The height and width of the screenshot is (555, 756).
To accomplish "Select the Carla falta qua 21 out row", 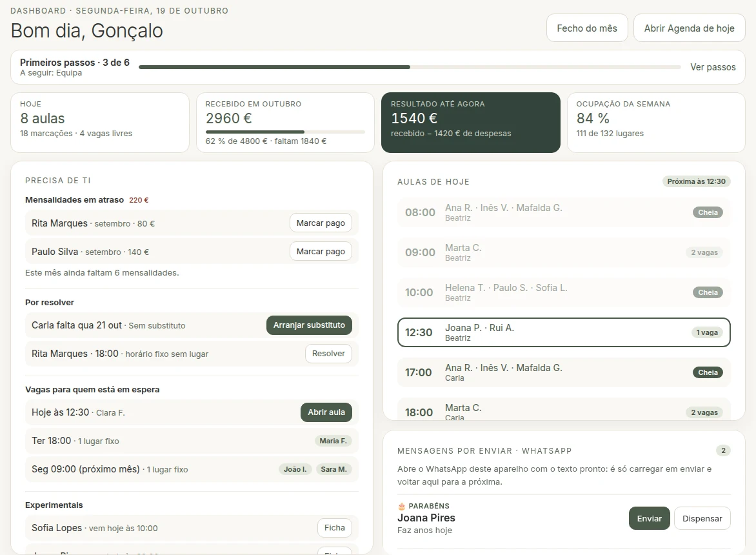I will 192,325.
